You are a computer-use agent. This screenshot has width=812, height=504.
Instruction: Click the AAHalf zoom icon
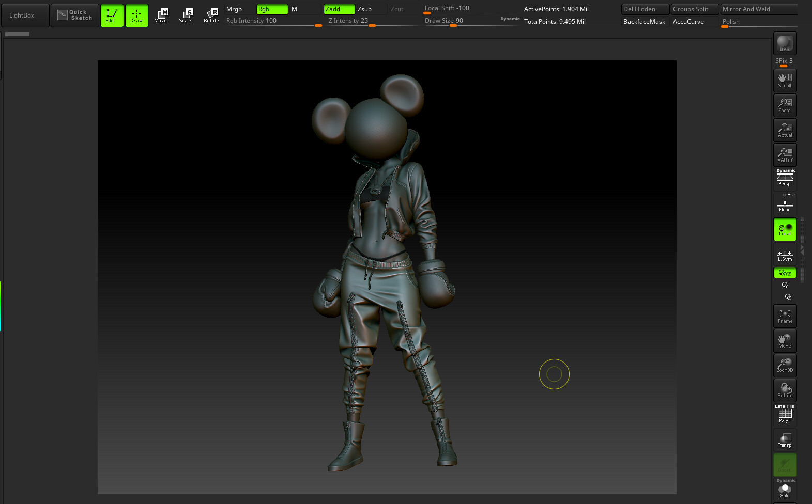(785, 155)
